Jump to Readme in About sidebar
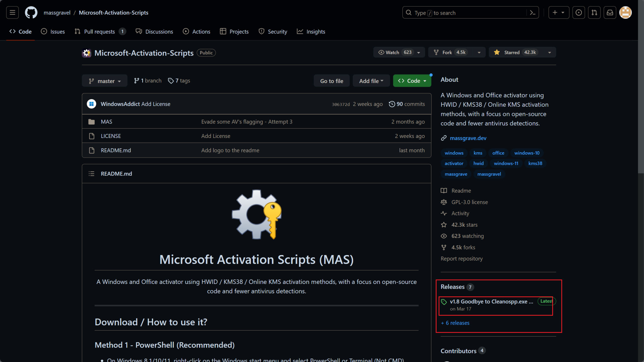This screenshot has width=644, height=362. [x=456, y=191]
